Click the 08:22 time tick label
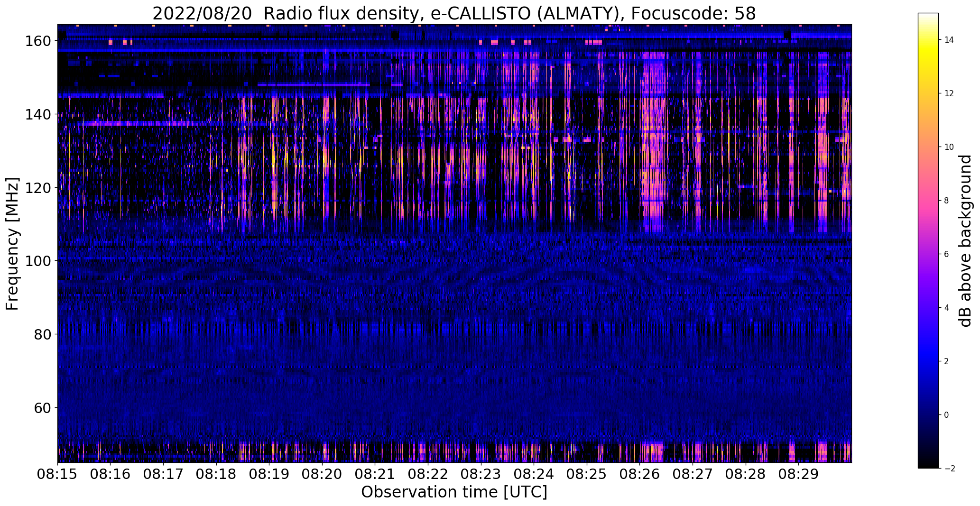This screenshot has height=506, width=980. [428, 474]
